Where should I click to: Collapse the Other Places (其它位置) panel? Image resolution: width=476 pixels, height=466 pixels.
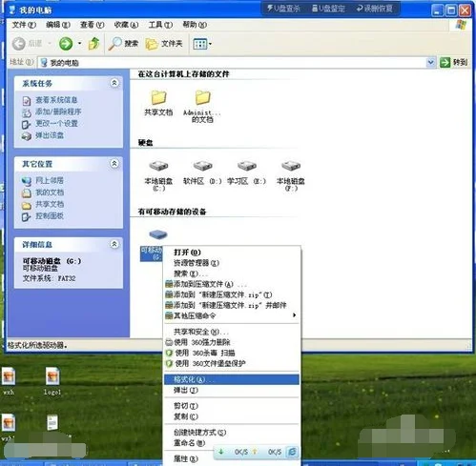click(x=114, y=164)
